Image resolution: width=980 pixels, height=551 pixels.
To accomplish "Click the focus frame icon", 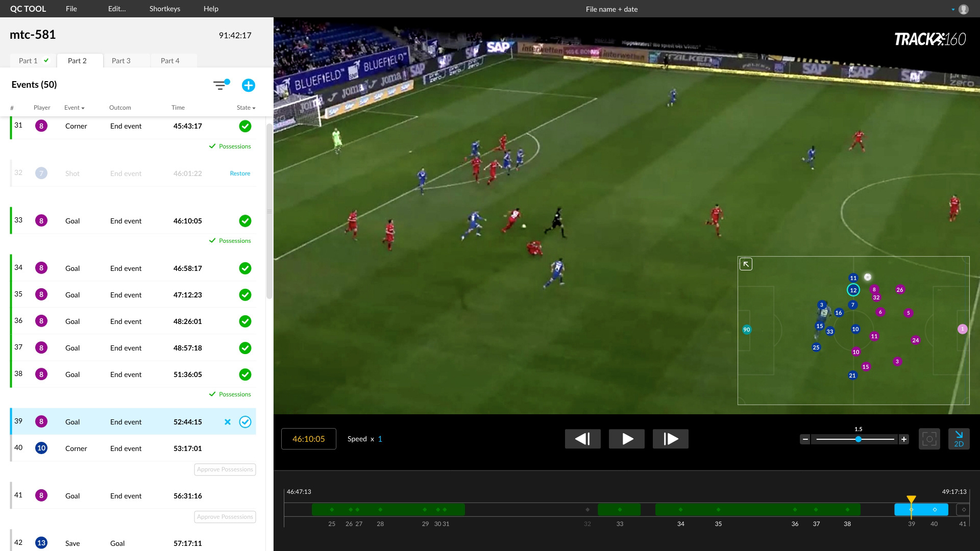I will tap(929, 439).
